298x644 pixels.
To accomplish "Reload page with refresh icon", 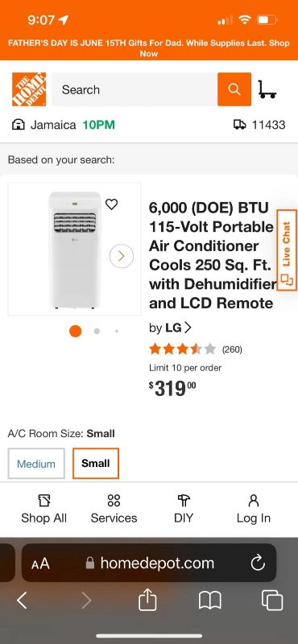I will [258, 563].
